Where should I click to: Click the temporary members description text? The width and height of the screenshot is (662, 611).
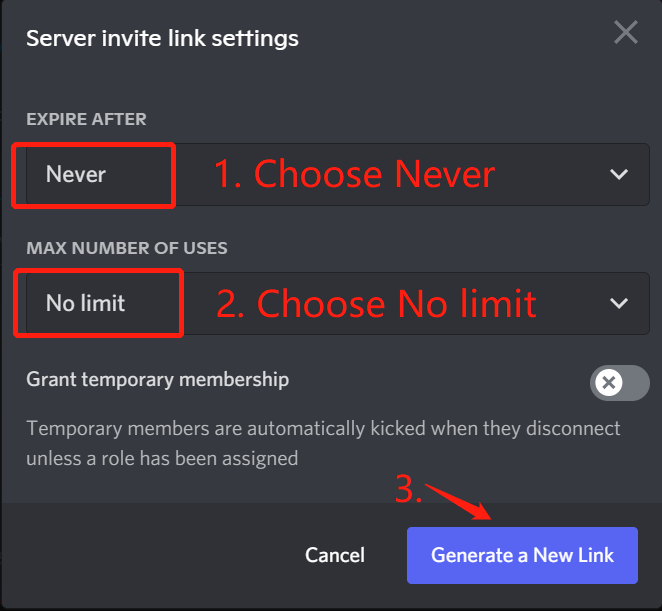click(x=323, y=443)
